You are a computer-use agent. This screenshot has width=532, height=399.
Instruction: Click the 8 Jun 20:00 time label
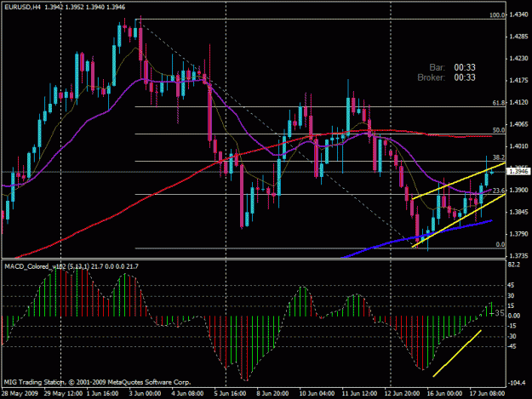point(272,394)
